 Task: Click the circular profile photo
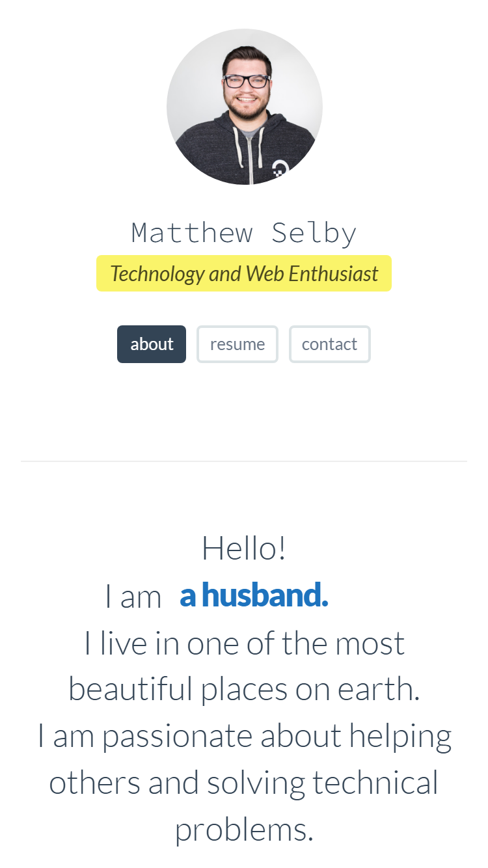point(244,107)
